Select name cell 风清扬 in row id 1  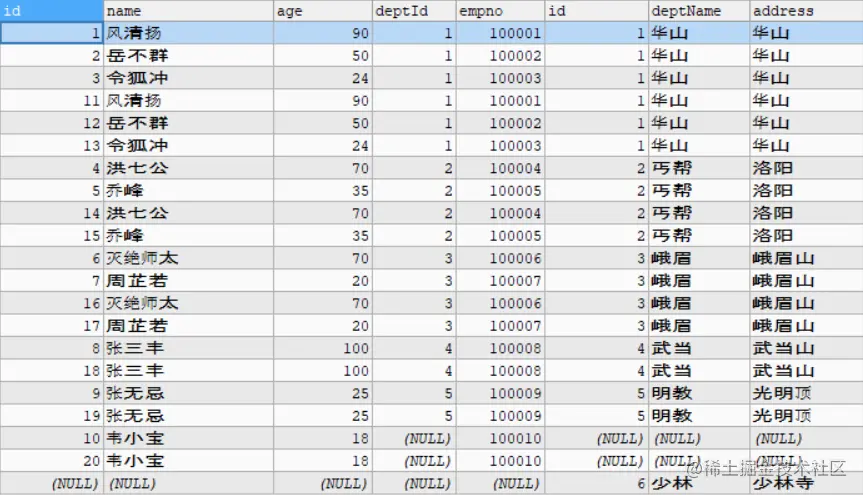point(188,33)
